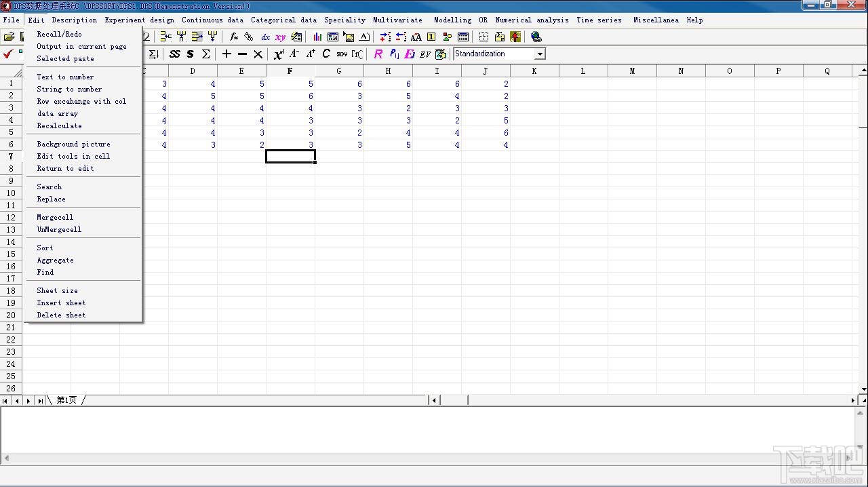Click cell J5 containing 6

(x=486, y=132)
